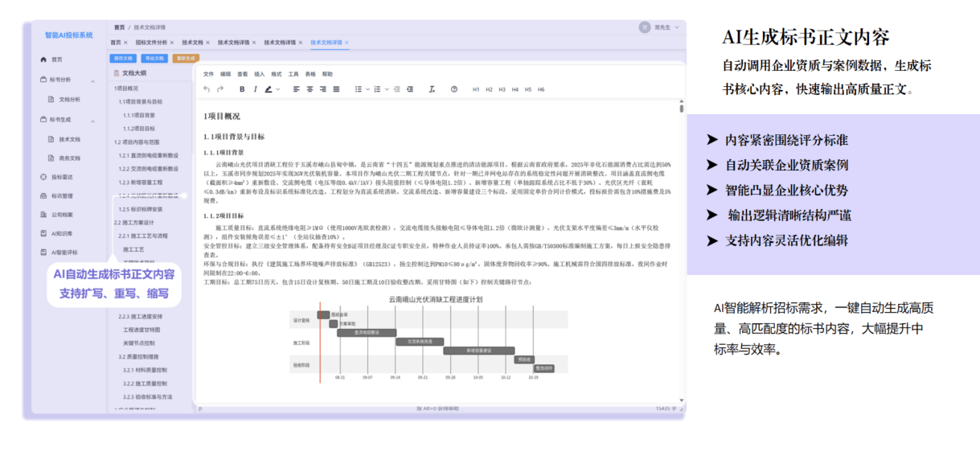Screen dimensions: 980x468
Task: Click the orange 重新生成 button
Action: 186,58
